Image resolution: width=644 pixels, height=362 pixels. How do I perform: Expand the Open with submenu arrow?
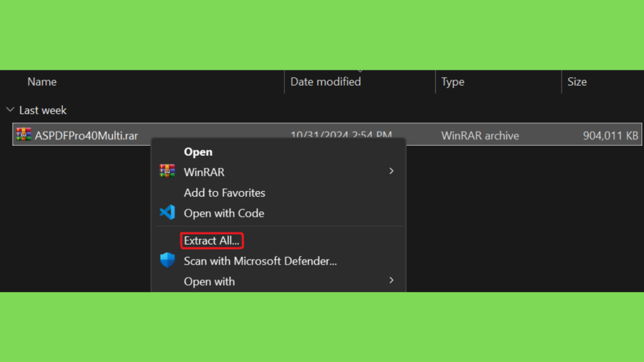391,280
